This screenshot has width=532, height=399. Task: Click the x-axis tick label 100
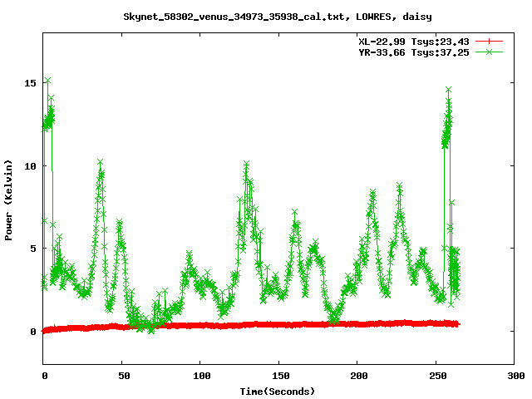tap(201, 376)
